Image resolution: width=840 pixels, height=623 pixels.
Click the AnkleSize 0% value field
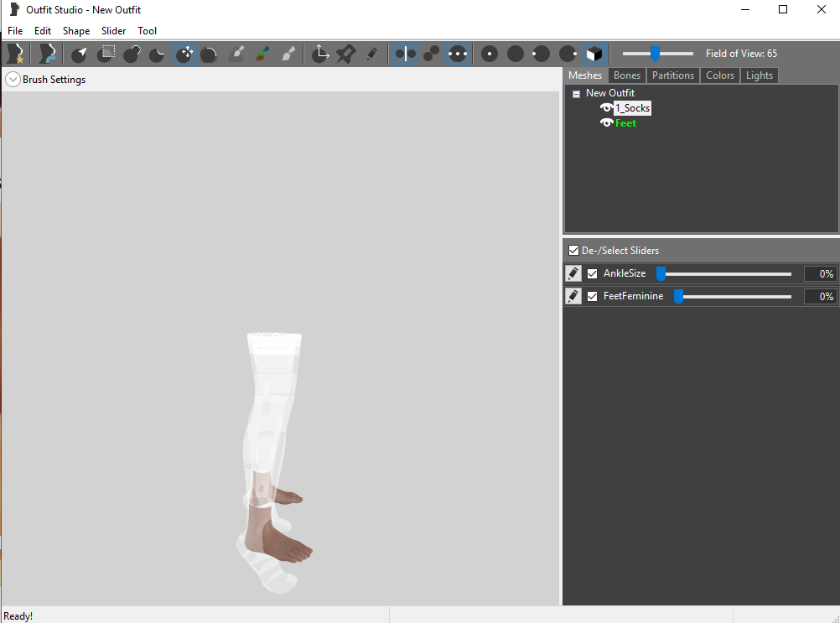[820, 273]
